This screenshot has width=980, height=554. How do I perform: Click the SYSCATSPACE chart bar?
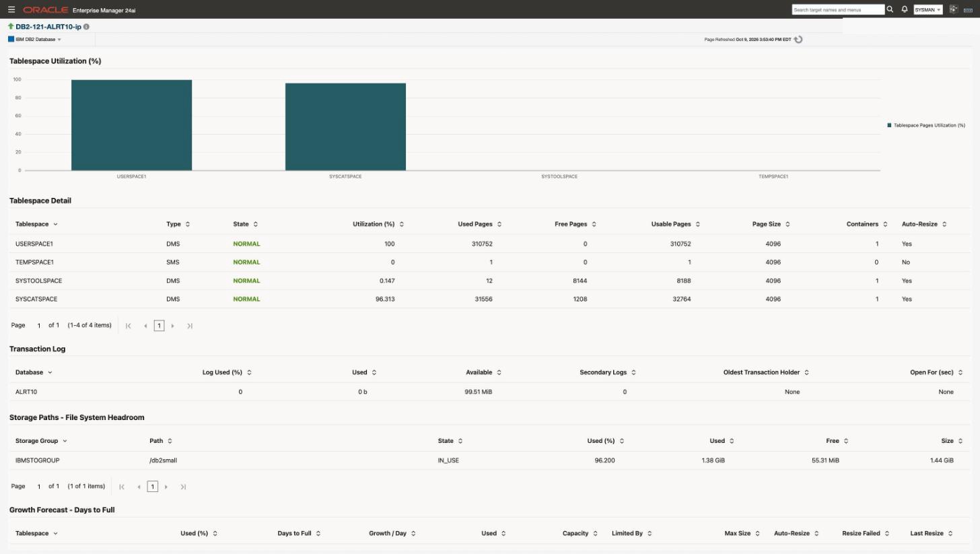tap(345, 127)
